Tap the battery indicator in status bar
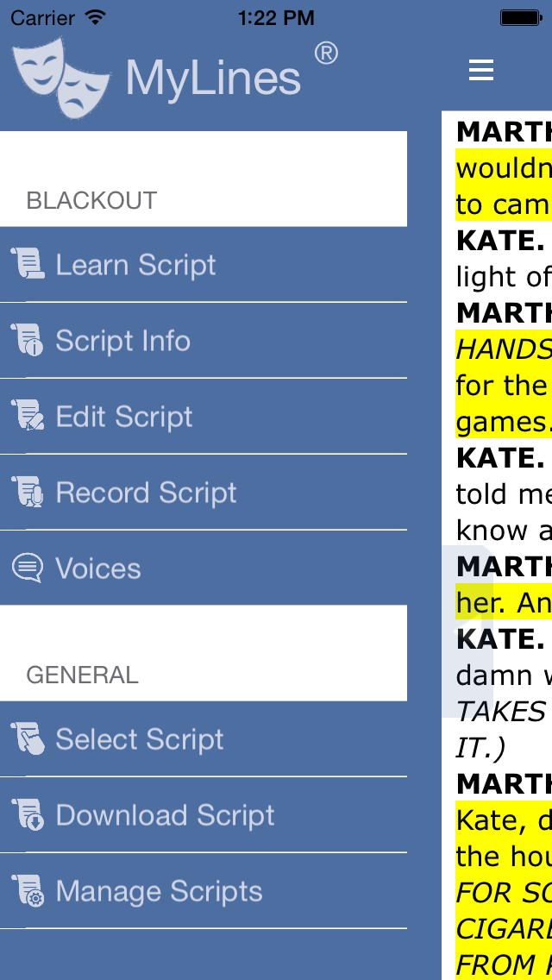Screen dimensions: 552x980 [520, 17]
